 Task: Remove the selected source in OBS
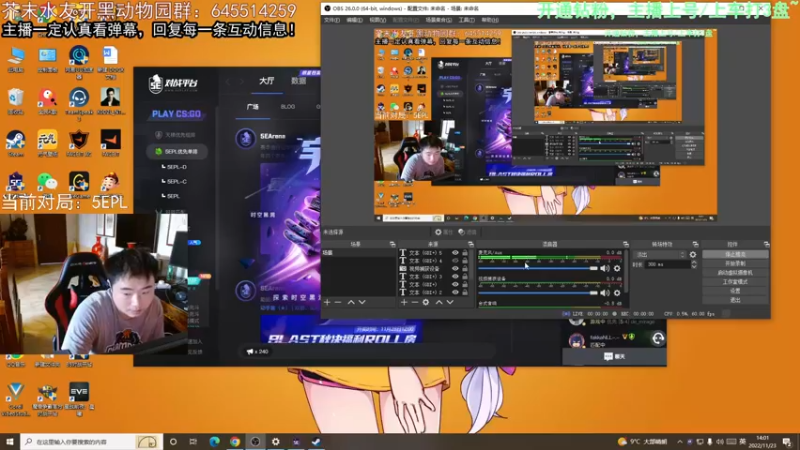tap(414, 303)
